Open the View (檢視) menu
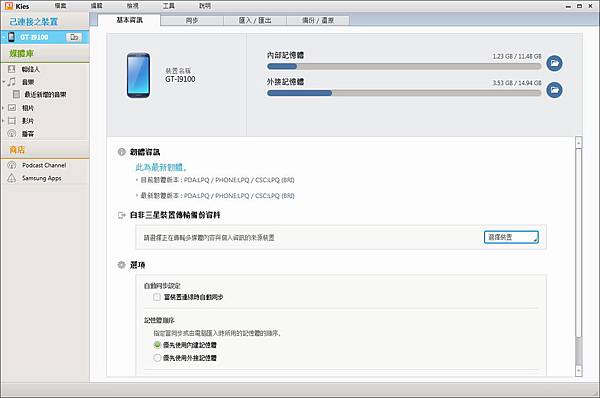Viewport: 600px width, 398px height. 132,6
